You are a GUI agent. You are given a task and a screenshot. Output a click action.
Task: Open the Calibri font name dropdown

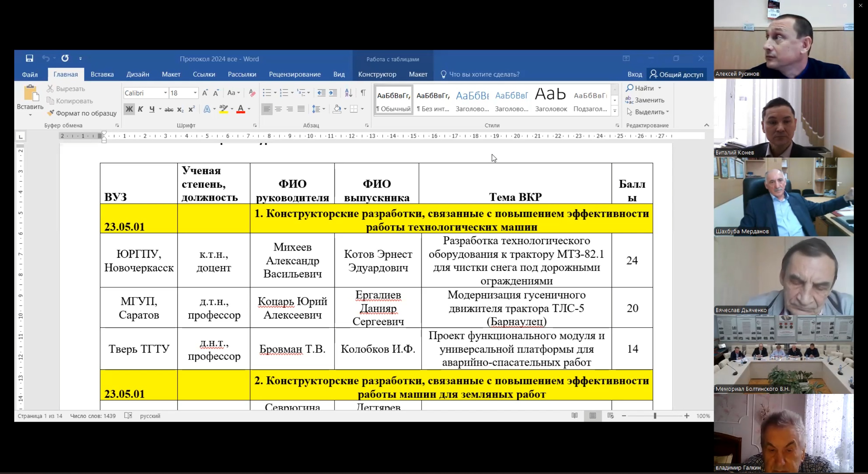[x=166, y=93]
